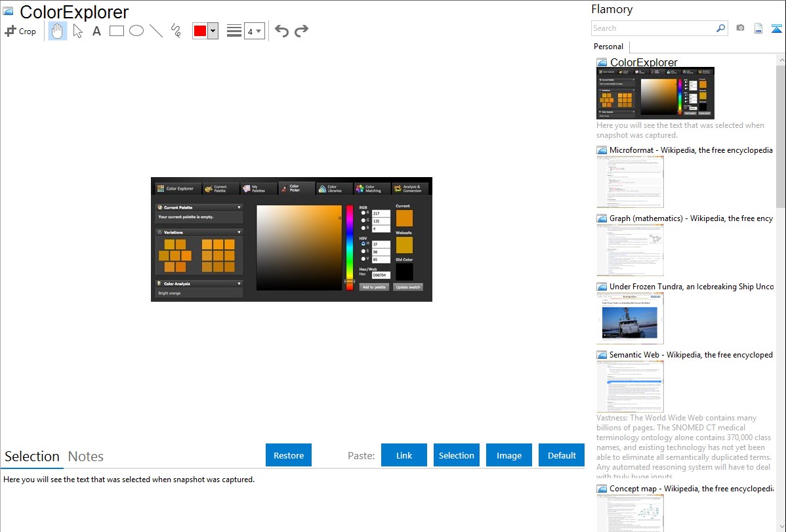Collapse the Color Analysis panel in large preview
This screenshot has width=786, height=532.
(x=239, y=284)
